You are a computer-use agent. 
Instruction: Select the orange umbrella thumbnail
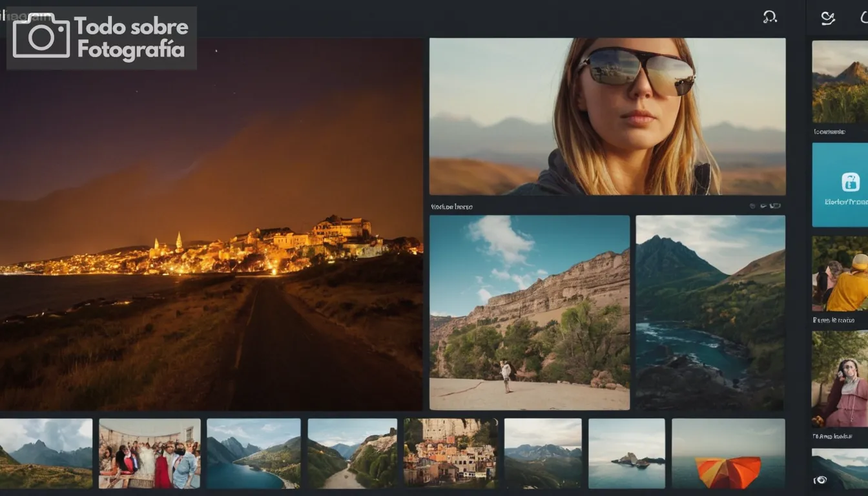(x=728, y=453)
